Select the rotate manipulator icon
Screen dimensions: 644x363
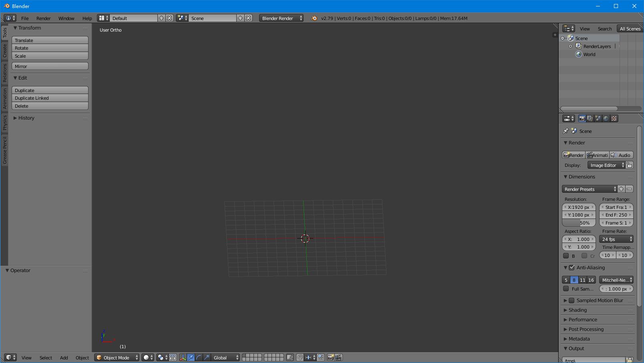click(199, 357)
